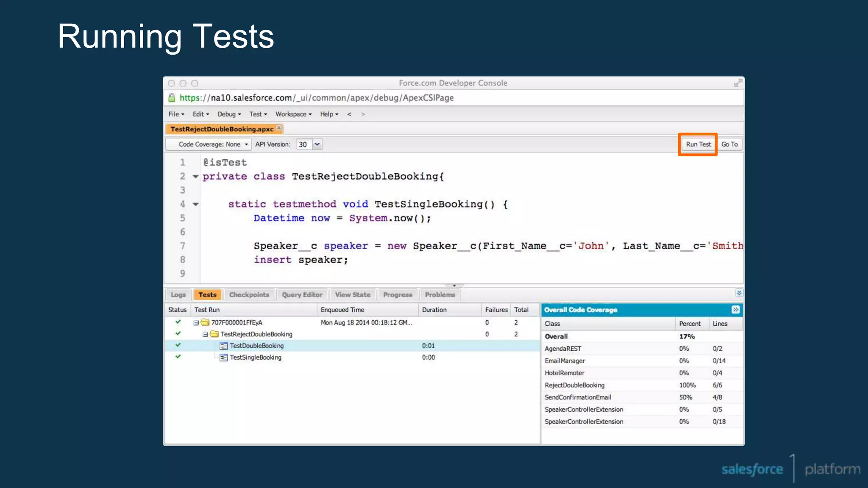
Task: Sort coverage by the Percent column header
Action: point(692,324)
